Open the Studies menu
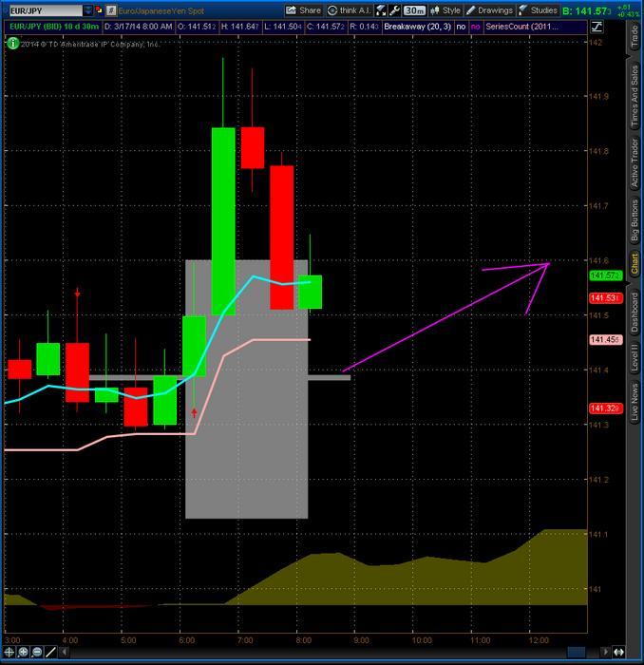The image size is (644, 665). tap(538, 10)
